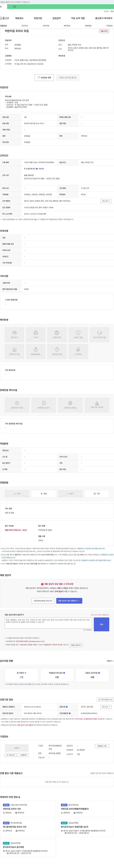Click the 서류 selection method tile
This screenshot has width=114, height=868.
pos(17,494)
